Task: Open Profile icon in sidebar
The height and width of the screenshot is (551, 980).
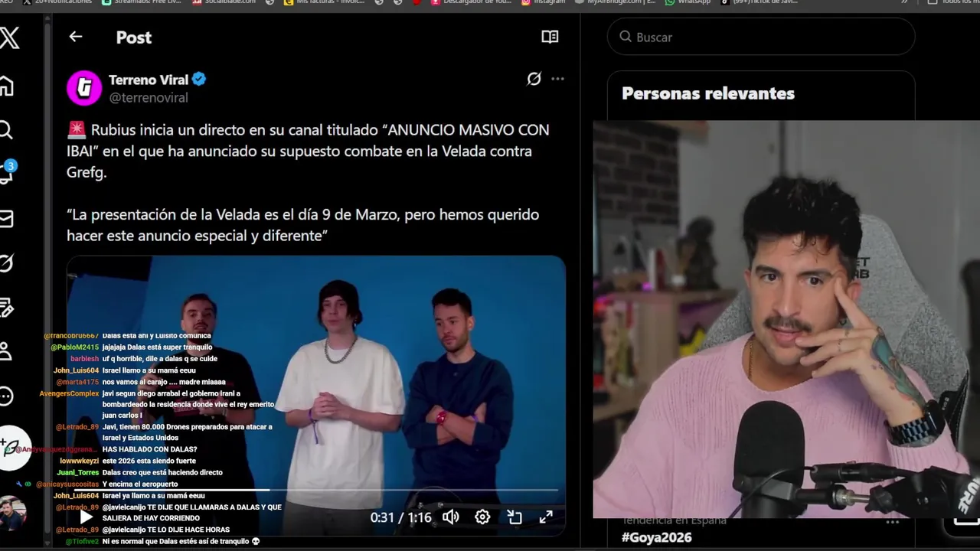Action: (x=6, y=351)
